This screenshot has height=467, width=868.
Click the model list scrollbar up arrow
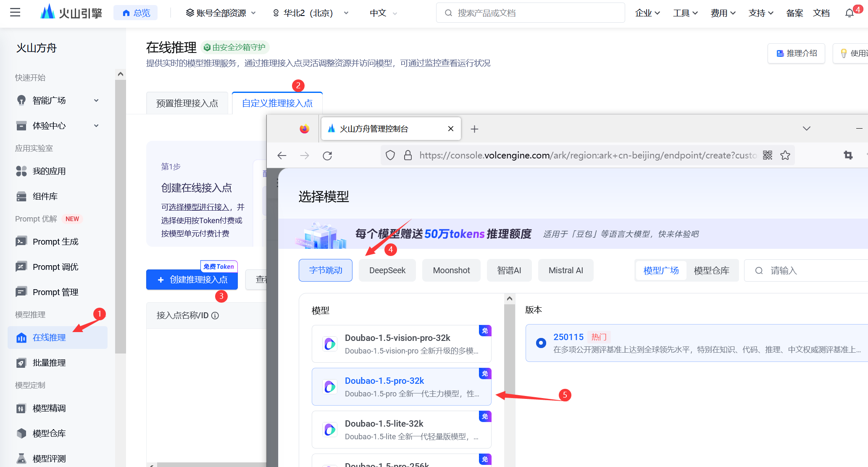click(510, 298)
